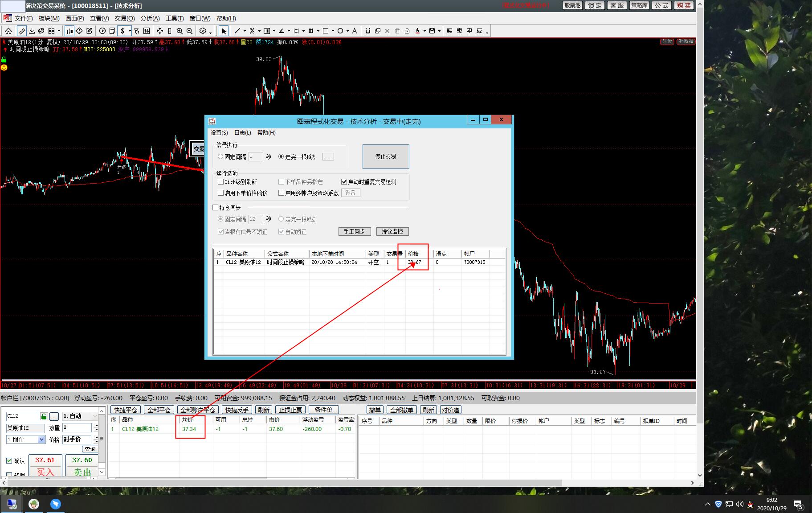Open the 设置(S) menu in trading dialog
This screenshot has width=812, height=513.
coord(219,133)
